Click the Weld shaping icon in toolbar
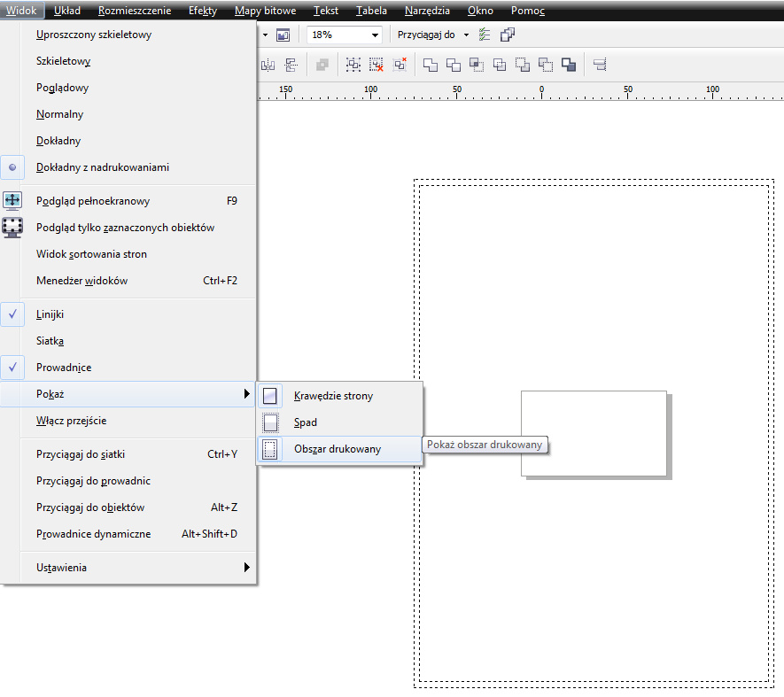The width and height of the screenshot is (784, 697). tap(431, 65)
